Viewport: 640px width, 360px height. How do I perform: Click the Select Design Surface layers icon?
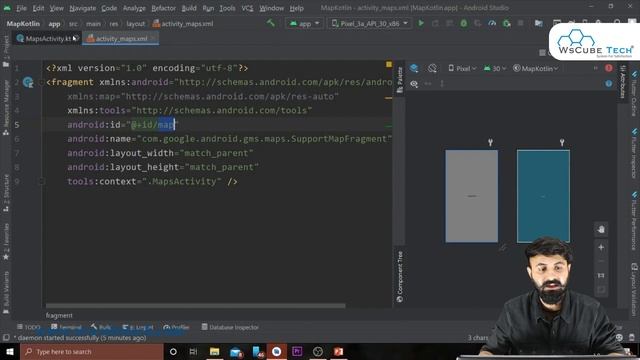[x=414, y=68]
